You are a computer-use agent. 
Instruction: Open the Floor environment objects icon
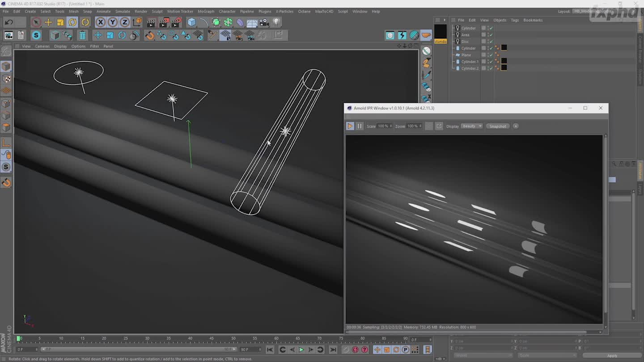252,22
